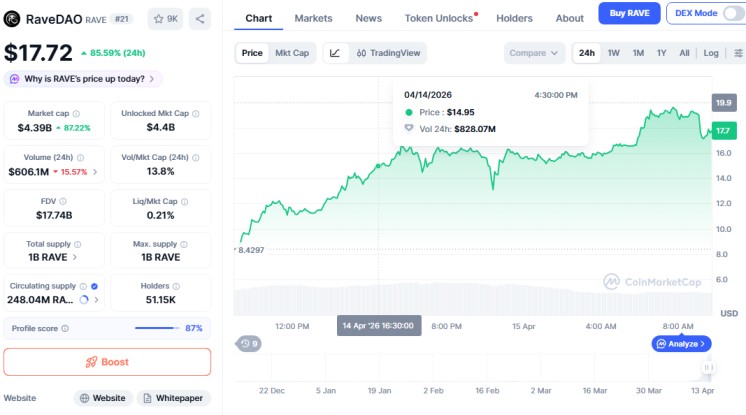746x415 pixels.
Task: Show FDV info icon
Action: tap(63, 201)
